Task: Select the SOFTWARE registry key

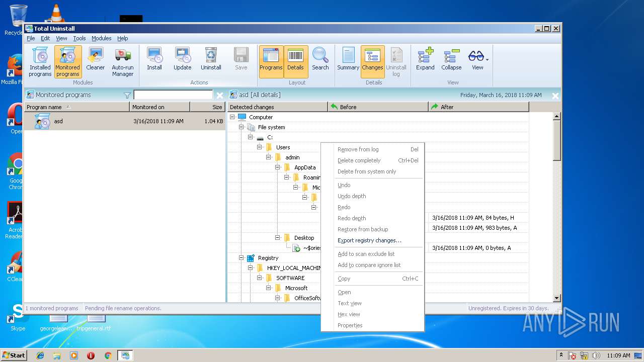Action: (x=290, y=278)
